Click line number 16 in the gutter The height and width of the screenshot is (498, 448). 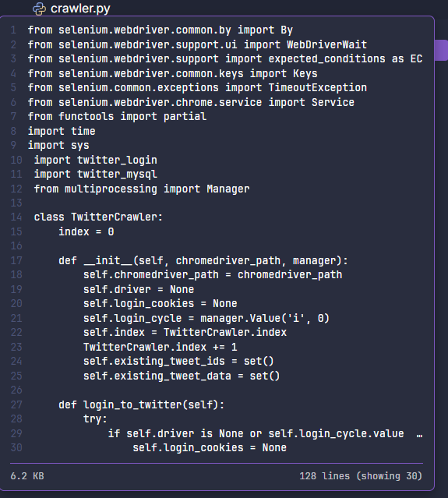16,245
